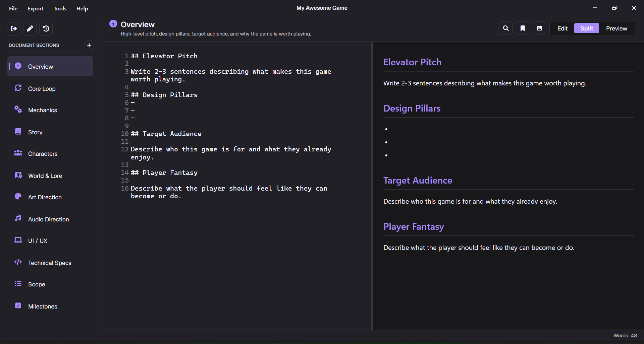This screenshot has height=344, width=644.
Task: Open the Help menu
Action: point(82,8)
